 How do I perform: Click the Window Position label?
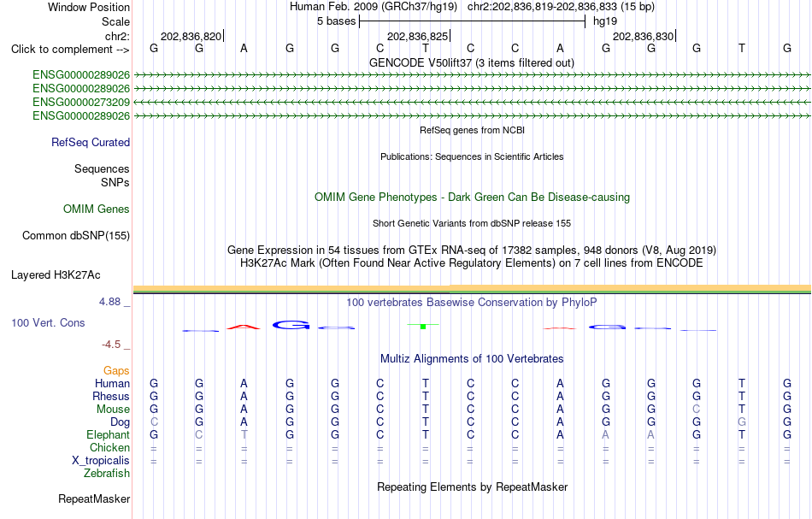click(x=89, y=7)
